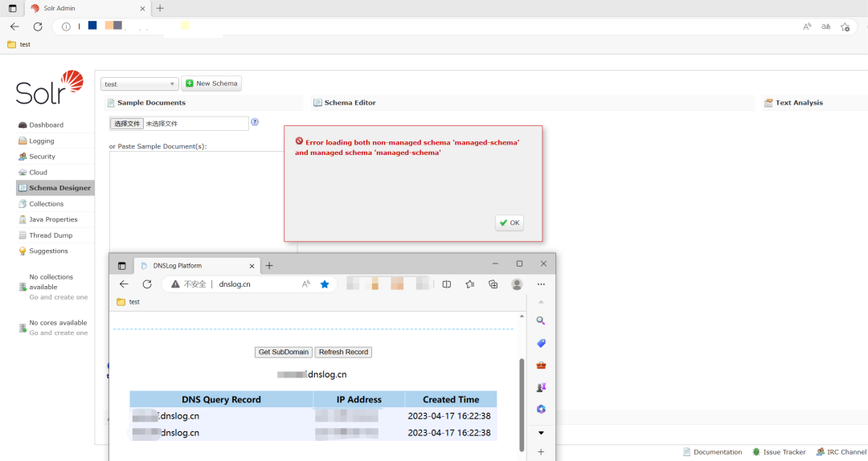Screen dimensions: 868x461
Task: Open favorites list in DNSLog window
Action: click(x=470, y=284)
